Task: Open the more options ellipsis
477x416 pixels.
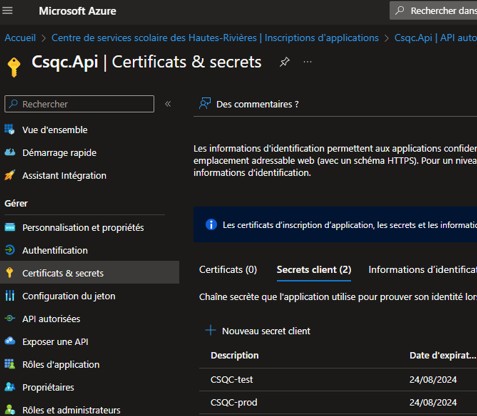Action: tap(307, 62)
